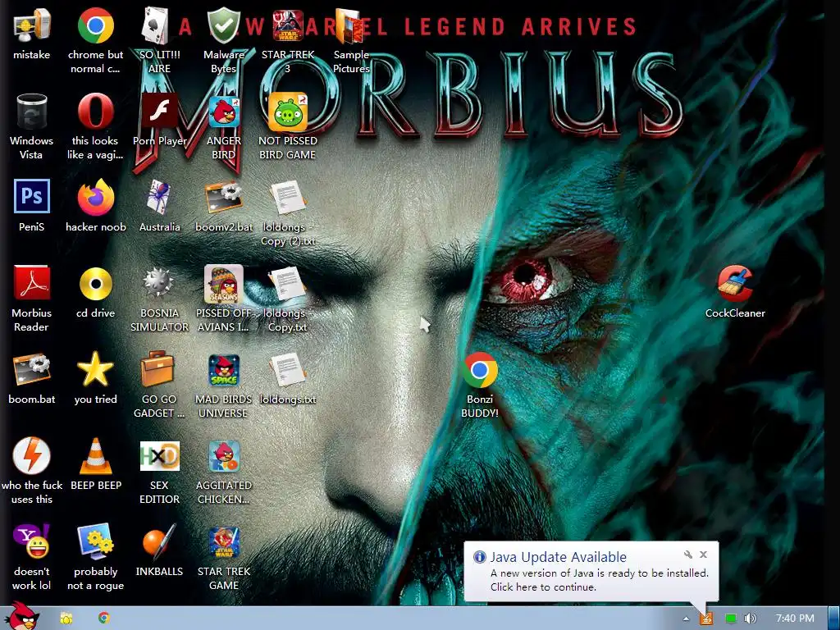Open the volume speaker control
The width and height of the screenshot is (840, 630).
click(x=751, y=619)
